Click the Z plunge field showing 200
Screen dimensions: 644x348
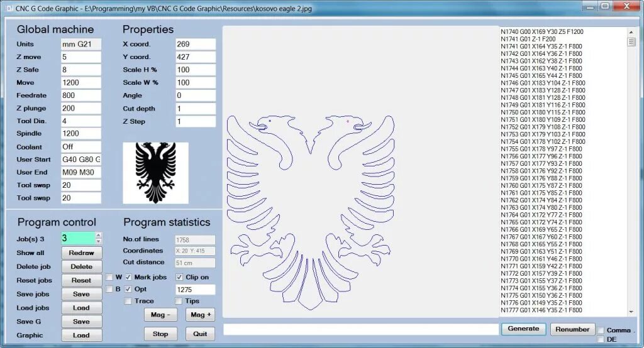click(81, 108)
